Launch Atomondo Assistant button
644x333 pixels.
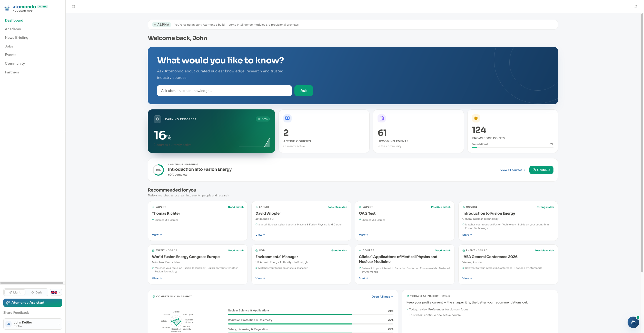pyautogui.click(x=33, y=303)
